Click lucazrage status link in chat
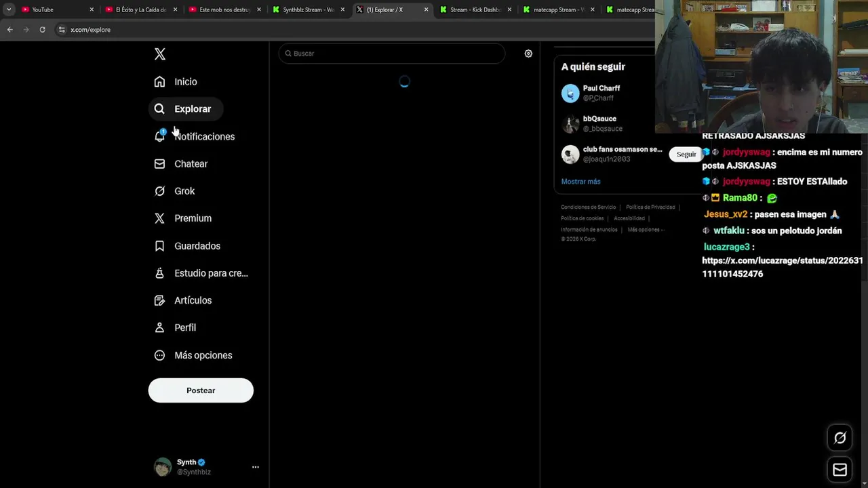Image resolution: width=868 pixels, height=488 pixels. pos(782,267)
